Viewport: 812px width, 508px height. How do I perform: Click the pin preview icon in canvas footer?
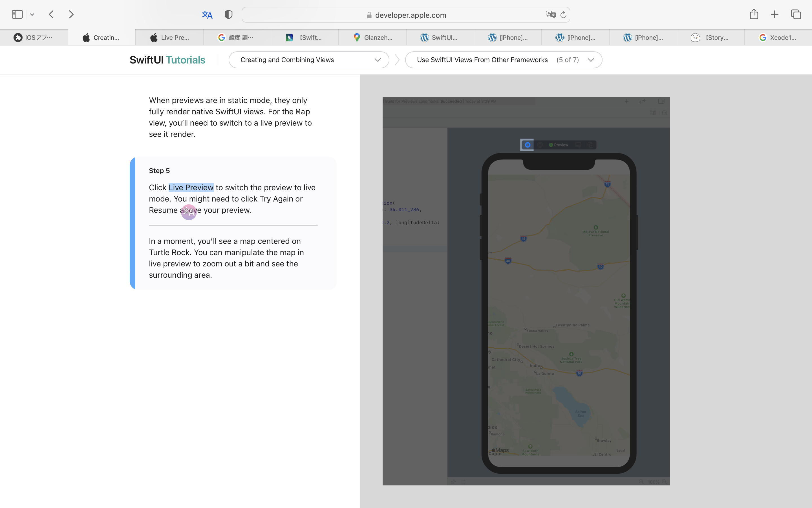click(x=453, y=482)
